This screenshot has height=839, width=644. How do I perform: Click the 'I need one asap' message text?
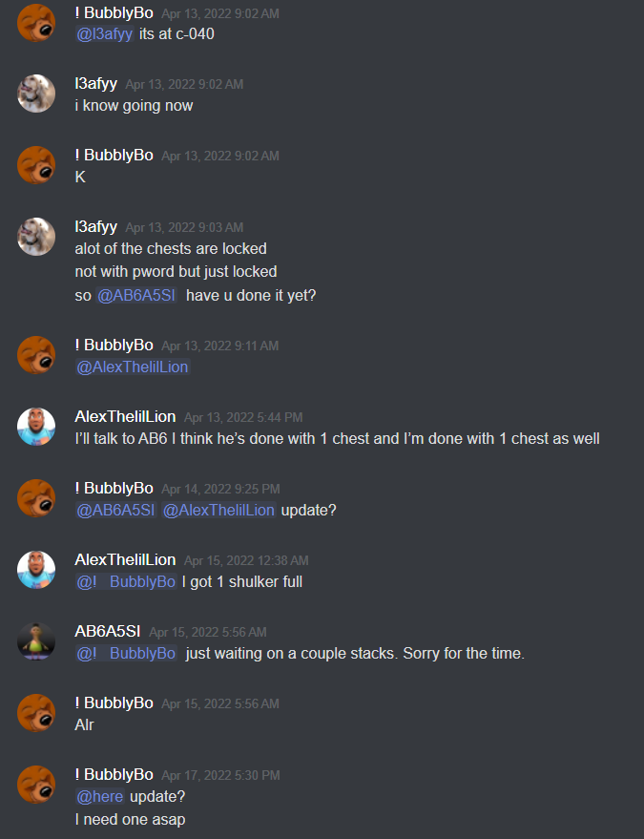[130, 820]
